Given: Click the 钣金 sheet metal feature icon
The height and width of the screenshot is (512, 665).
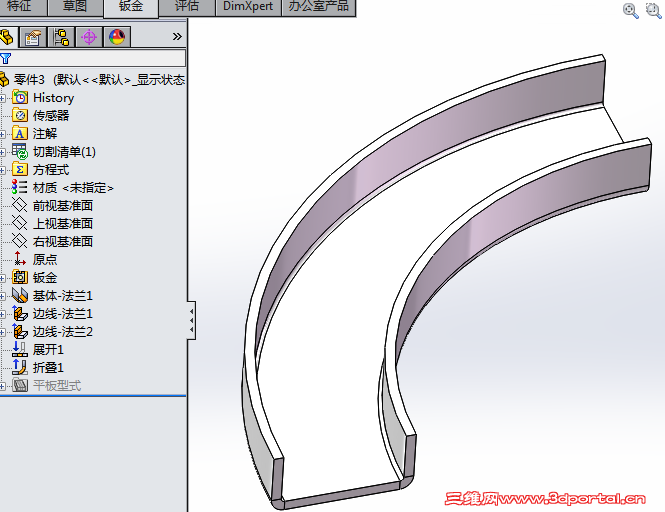Looking at the screenshot, I should point(20,277).
